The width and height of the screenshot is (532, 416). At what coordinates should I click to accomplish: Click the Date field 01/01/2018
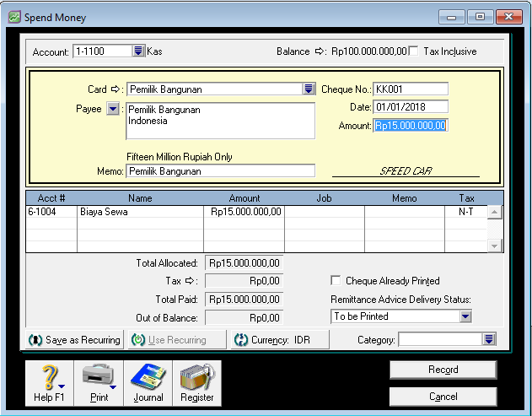pyautogui.click(x=411, y=107)
